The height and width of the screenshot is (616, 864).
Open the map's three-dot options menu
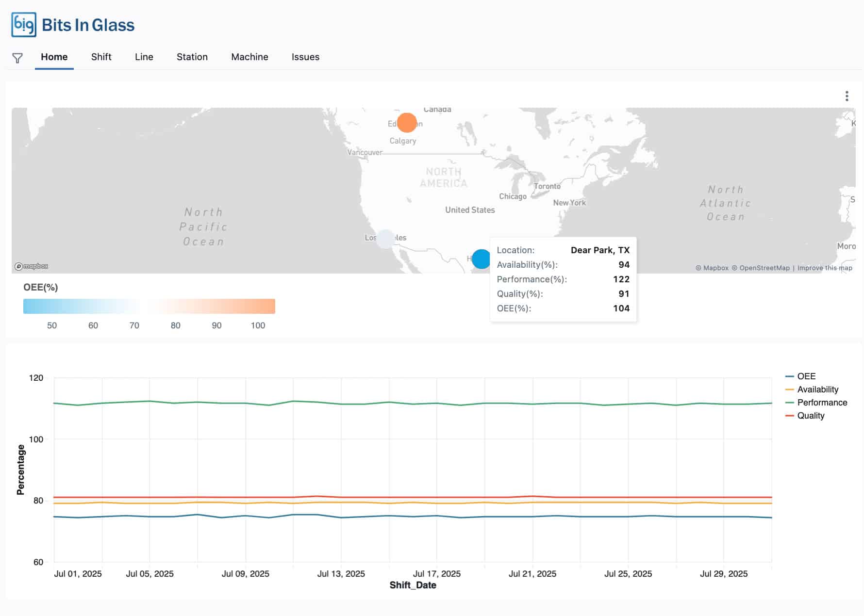(x=847, y=96)
